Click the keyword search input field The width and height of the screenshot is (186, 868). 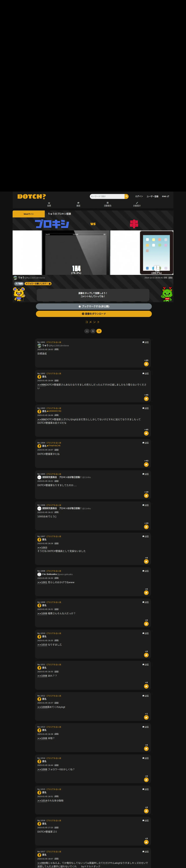(x=107, y=196)
